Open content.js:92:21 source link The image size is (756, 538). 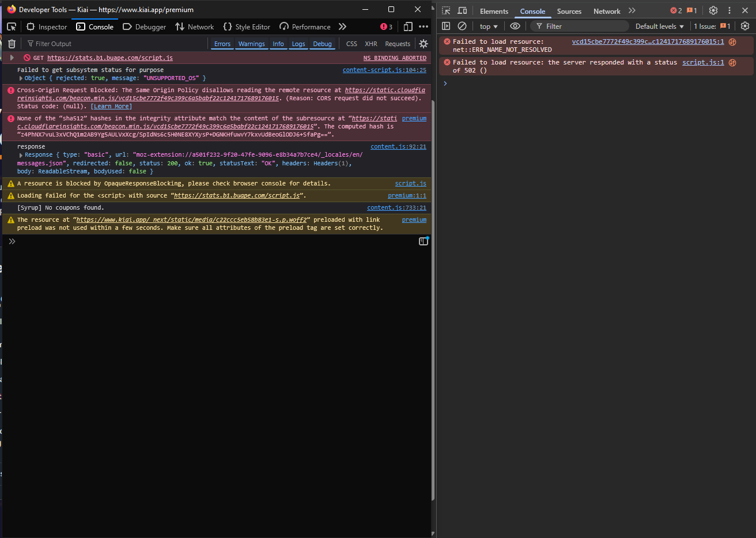pos(398,146)
